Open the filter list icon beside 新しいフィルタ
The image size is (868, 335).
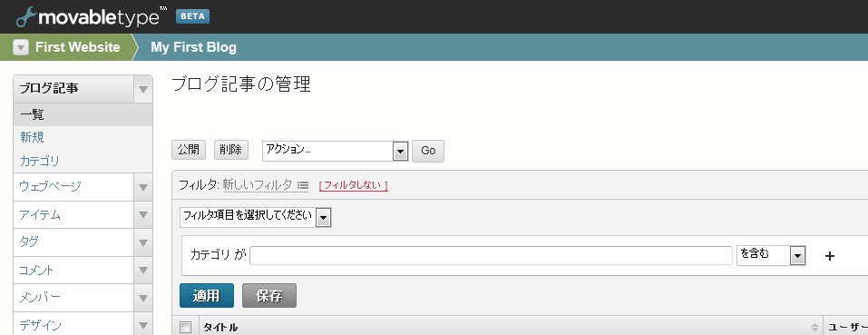point(302,185)
